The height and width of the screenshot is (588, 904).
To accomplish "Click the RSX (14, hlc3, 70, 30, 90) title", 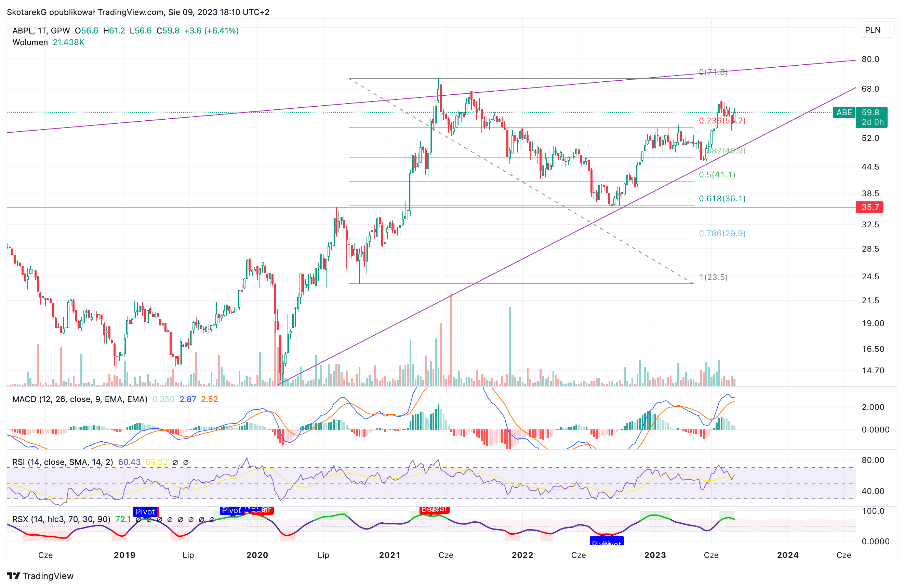I will coord(61,519).
